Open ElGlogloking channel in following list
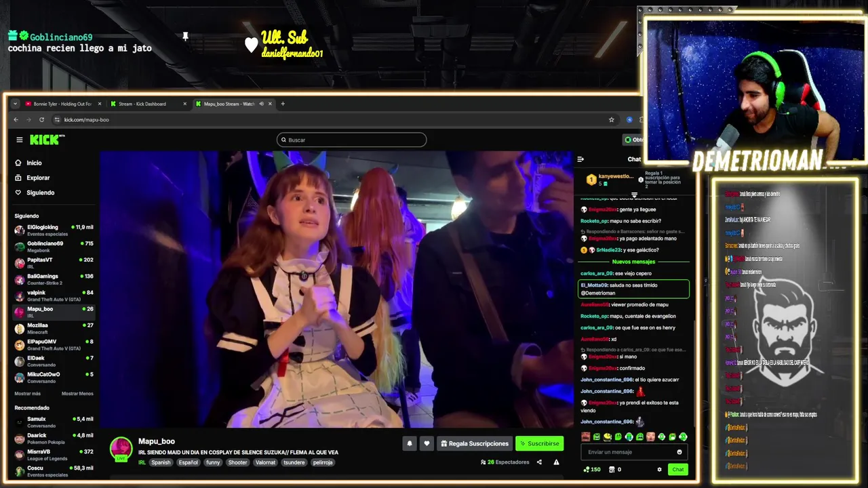This screenshot has height=488, width=868. coord(54,230)
